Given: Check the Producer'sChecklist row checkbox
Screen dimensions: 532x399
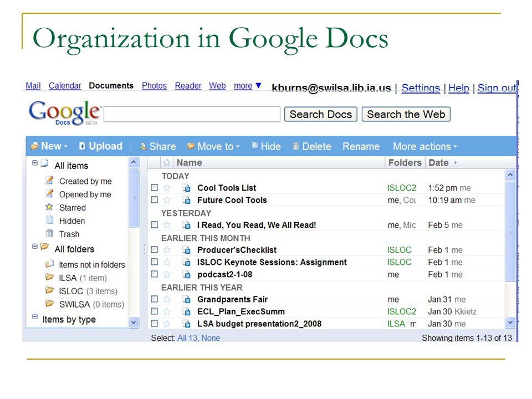Looking at the screenshot, I should (155, 250).
